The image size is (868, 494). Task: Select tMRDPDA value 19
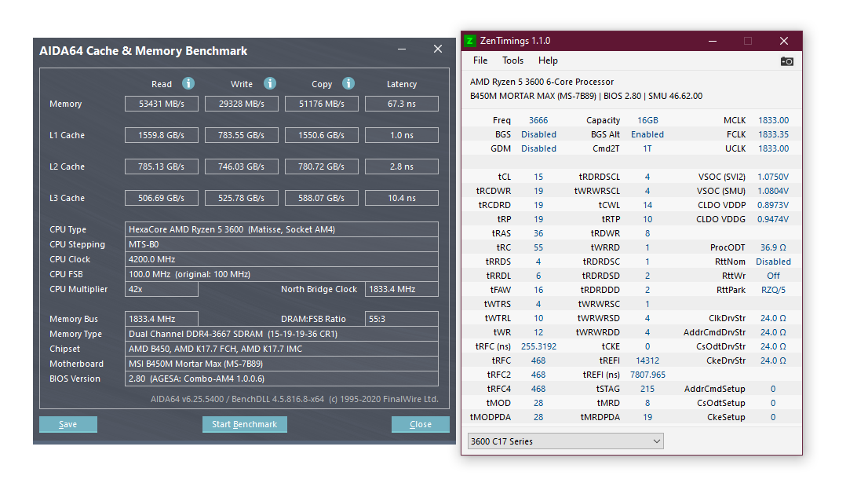tap(647, 417)
